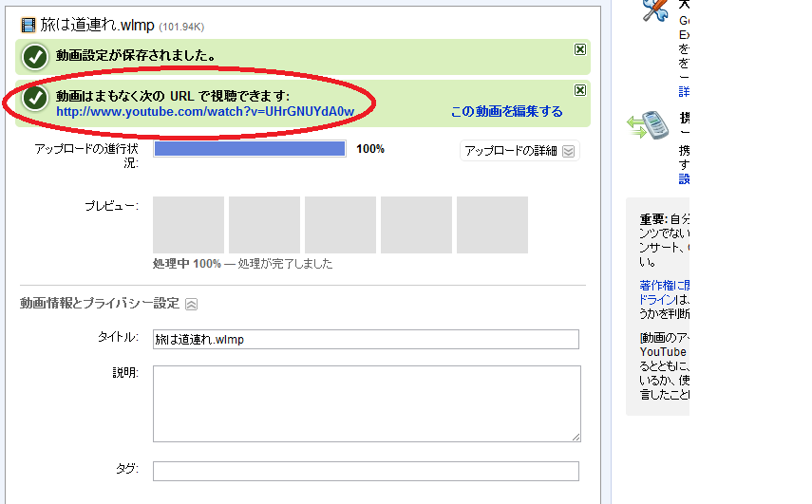
Task: Select the second preview thumbnail
Action: coord(264,225)
